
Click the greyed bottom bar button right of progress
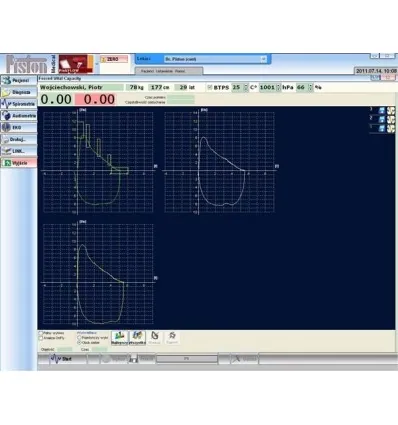[x=245, y=359]
